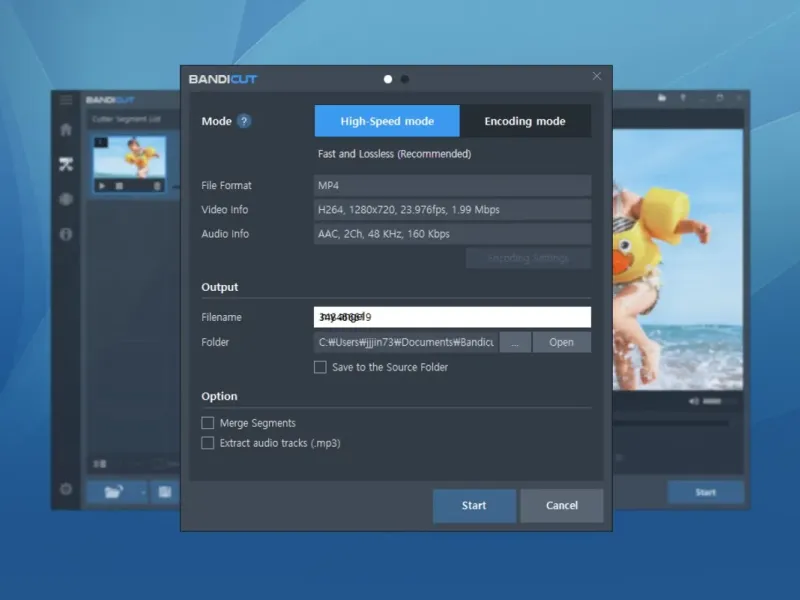Check Extract audio tracks (.mp3)
Screen dimensions: 800x600
tap(208, 443)
